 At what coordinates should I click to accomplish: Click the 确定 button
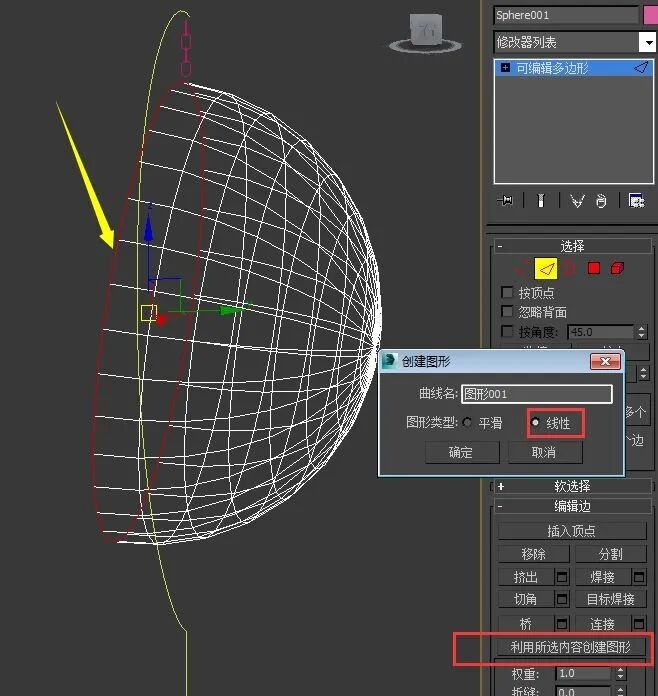pos(462,452)
